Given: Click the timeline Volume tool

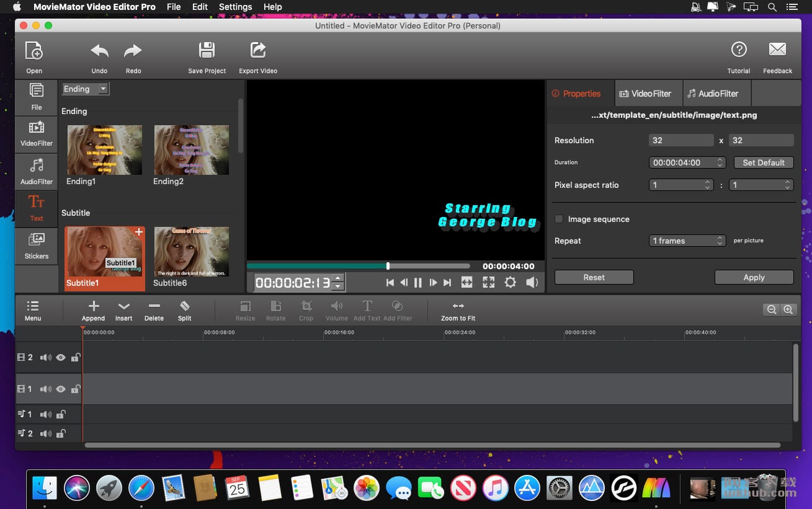Looking at the screenshot, I should (336, 311).
